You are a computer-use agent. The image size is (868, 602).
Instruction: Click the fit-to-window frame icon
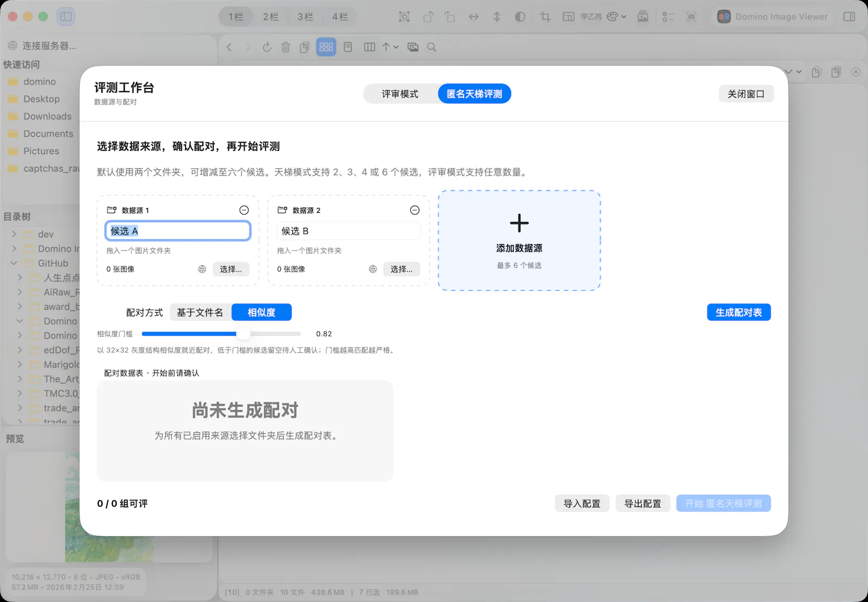pyautogui.click(x=404, y=17)
